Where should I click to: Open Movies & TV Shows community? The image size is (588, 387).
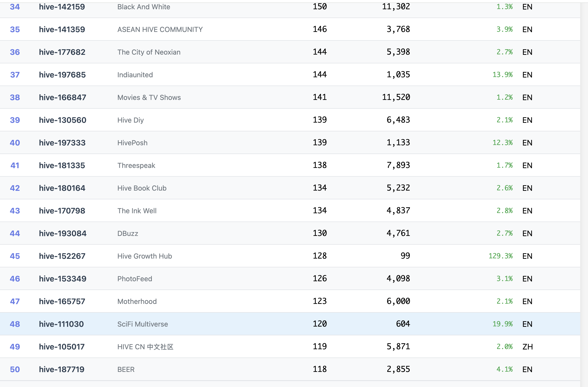coord(149,97)
